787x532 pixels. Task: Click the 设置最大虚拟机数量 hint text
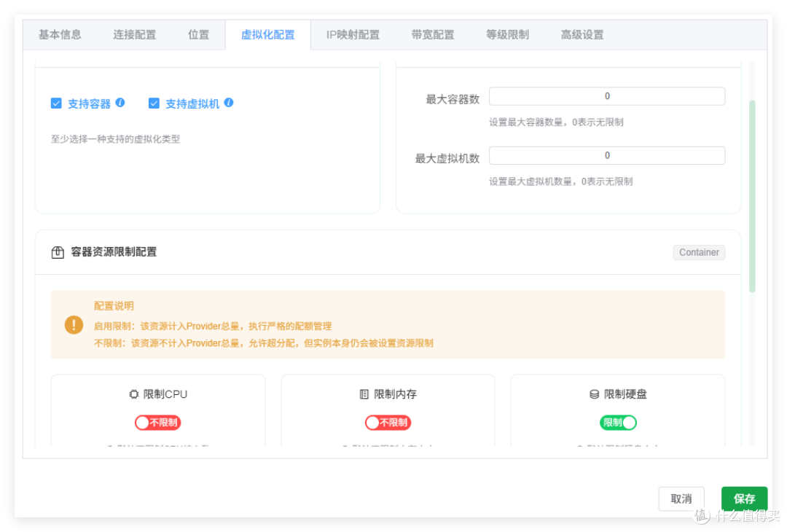coord(560,181)
